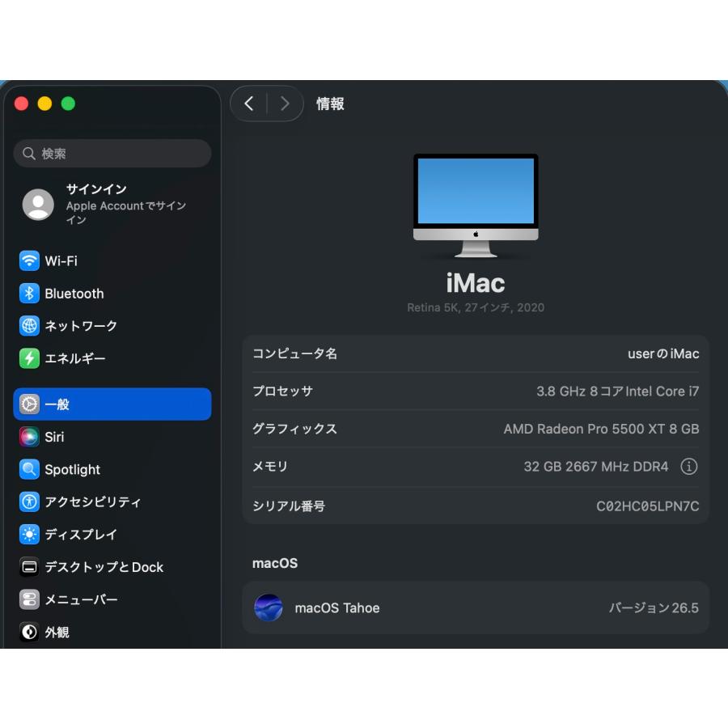Click the Apple Account avatar icon
728x728 pixels.
point(38,205)
